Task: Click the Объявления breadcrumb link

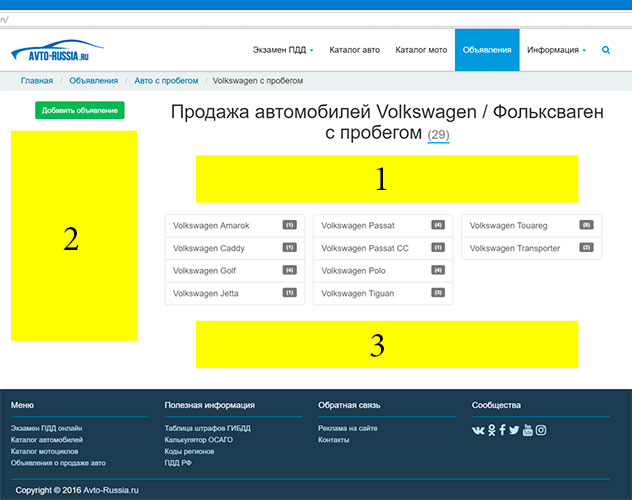Action: [x=94, y=81]
